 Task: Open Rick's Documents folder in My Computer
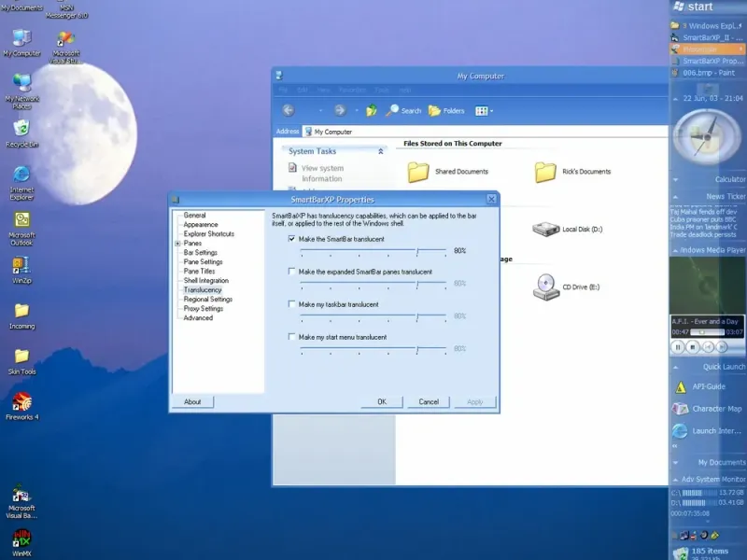point(572,172)
